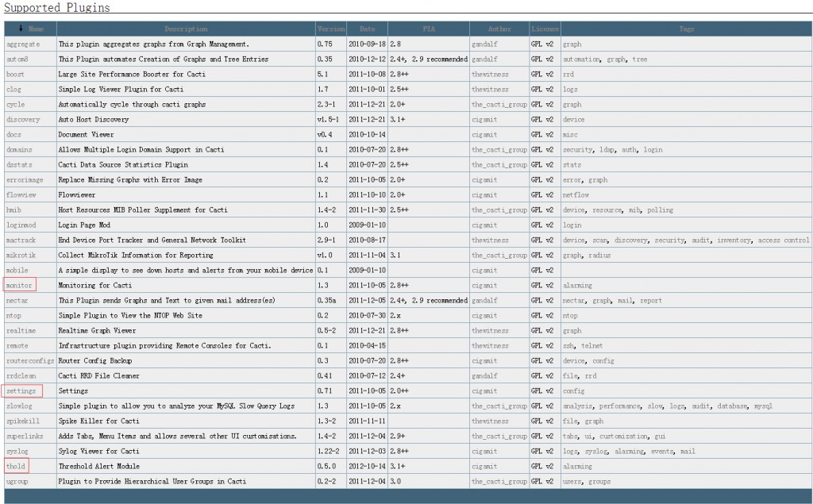Click the 'netflow' tag in flowview row

576,195
